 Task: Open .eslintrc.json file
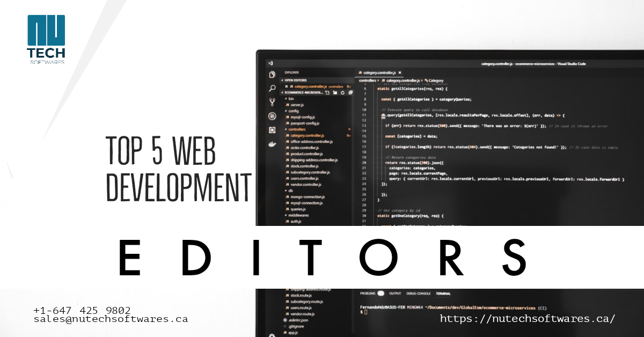click(295, 320)
